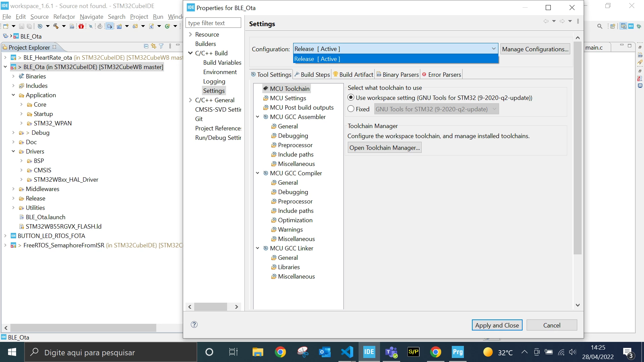Viewport: 644px width, 362px height.
Task: Click the highlighted folder-arrow toolbar icon
Action: (x=109, y=26)
